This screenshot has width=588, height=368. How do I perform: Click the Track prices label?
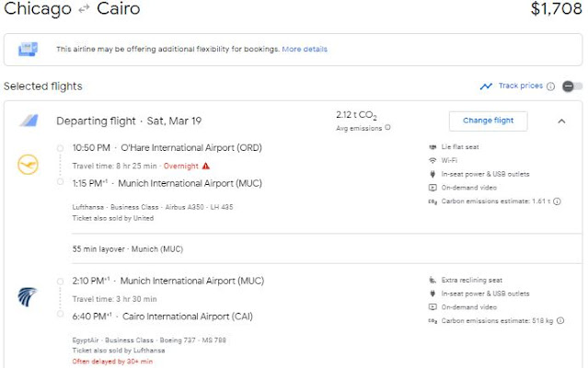521,86
